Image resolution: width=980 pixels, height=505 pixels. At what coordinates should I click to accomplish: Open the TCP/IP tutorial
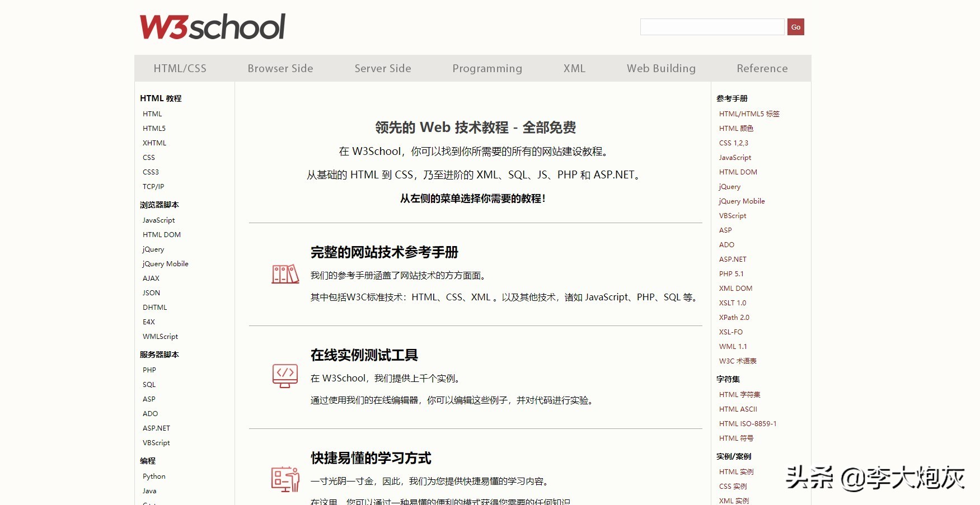click(x=153, y=186)
